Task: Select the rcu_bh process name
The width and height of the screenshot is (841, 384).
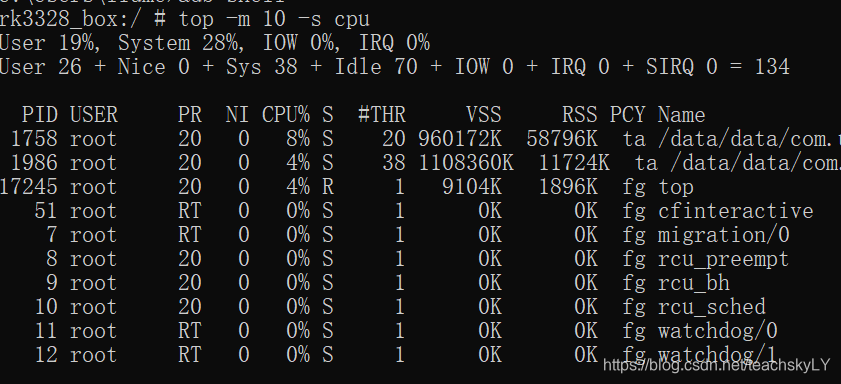Action: click(694, 283)
